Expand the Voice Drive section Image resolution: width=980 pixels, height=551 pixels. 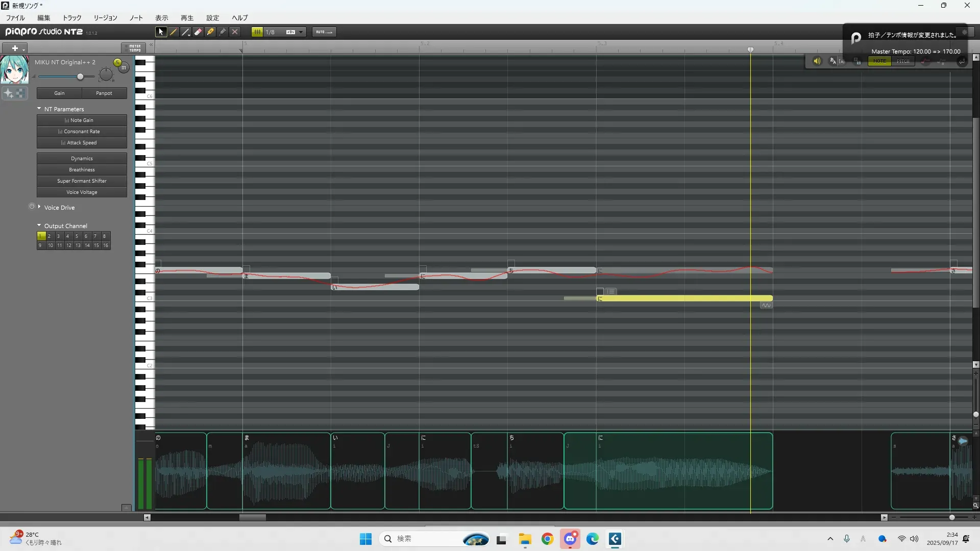[x=39, y=207]
